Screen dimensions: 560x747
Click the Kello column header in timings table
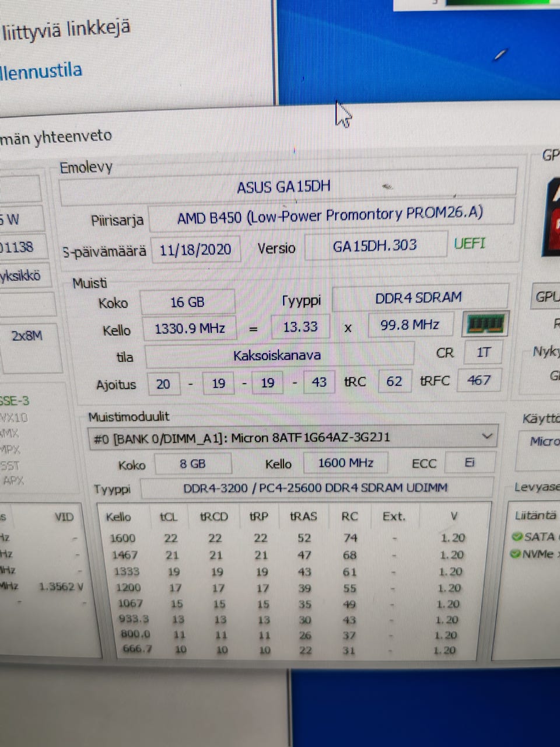(118, 517)
